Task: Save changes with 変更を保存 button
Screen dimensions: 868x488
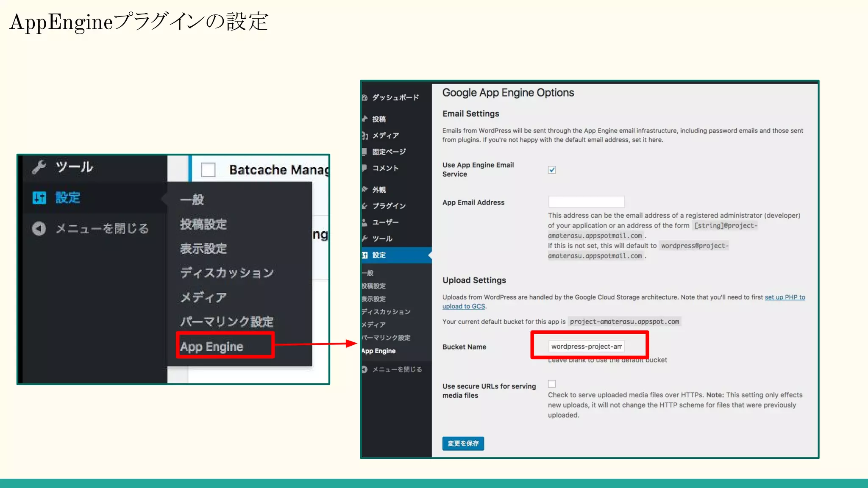Action: [x=463, y=444]
